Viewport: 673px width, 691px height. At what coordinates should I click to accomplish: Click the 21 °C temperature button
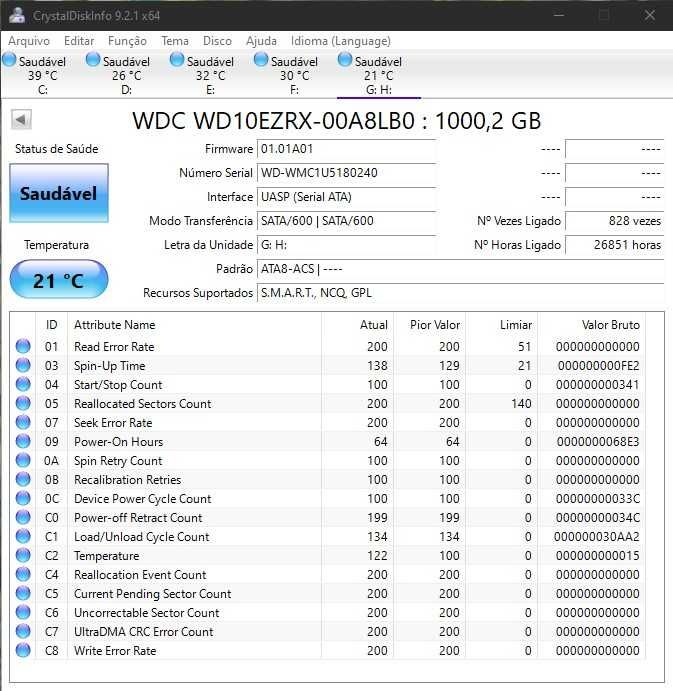(x=59, y=280)
